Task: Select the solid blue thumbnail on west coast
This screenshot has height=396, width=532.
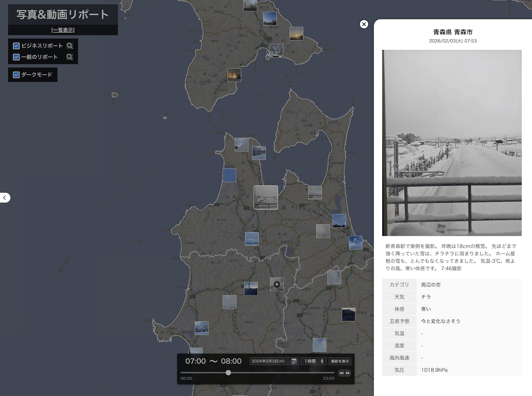Action: click(x=229, y=175)
